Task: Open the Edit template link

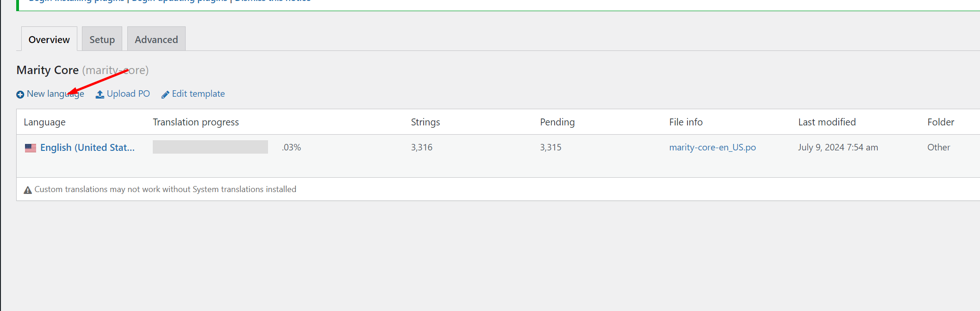Action: pos(198,94)
